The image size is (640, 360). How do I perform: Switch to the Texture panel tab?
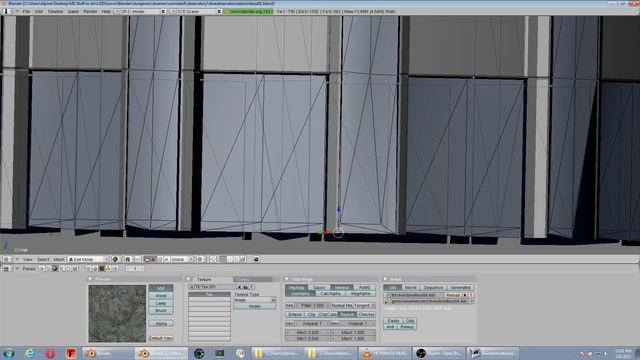click(204, 279)
